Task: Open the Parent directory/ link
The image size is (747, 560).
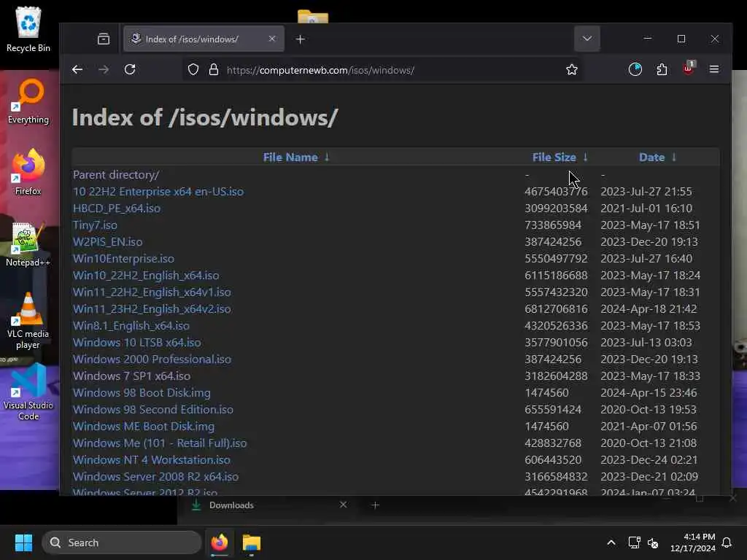Action: [x=116, y=175]
